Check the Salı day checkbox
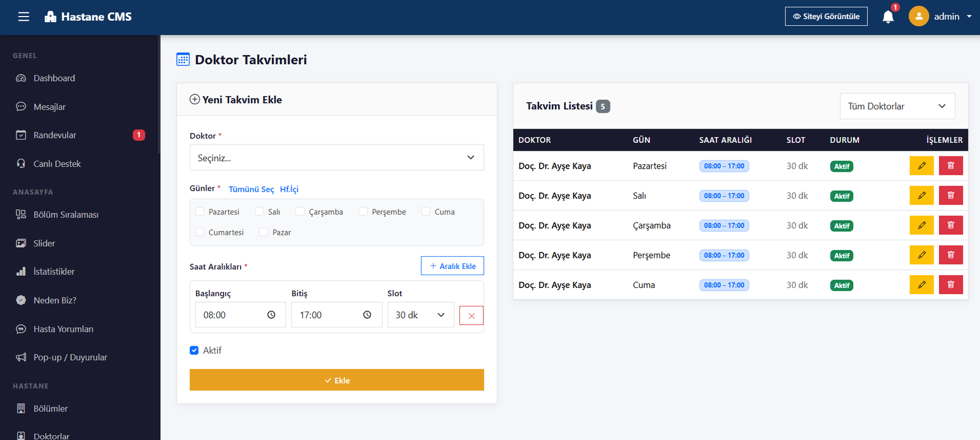Viewport: 980px width, 440px height. tap(259, 211)
